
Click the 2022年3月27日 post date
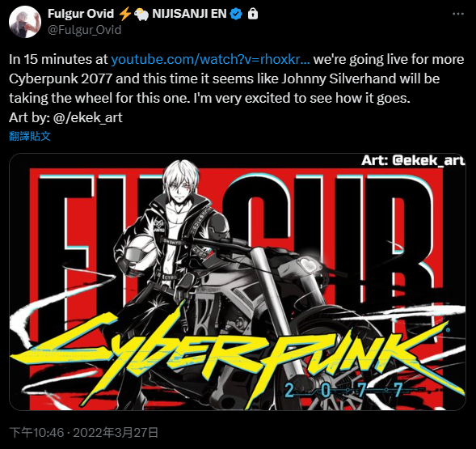pos(116,433)
